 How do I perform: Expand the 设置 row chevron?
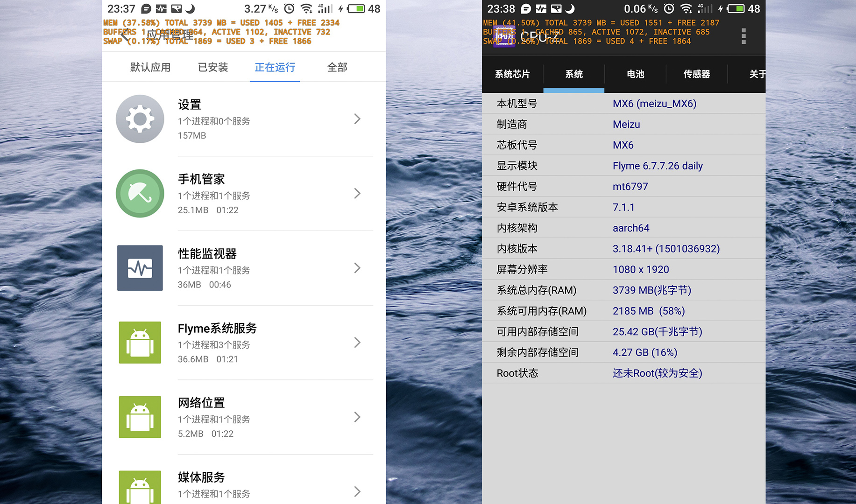click(x=357, y=119)
